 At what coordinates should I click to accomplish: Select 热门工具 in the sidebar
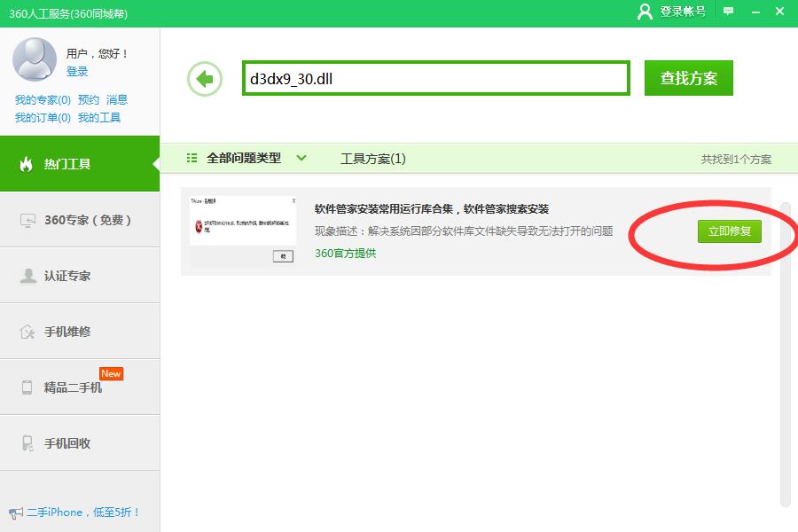(80, 164)
